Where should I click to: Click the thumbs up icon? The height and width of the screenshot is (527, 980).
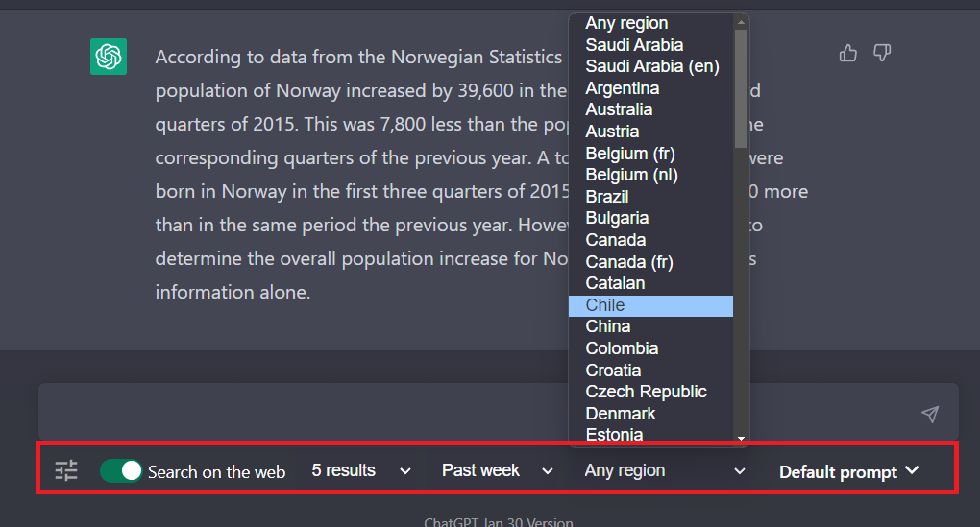pyautogui.click(x=848, y=53)
